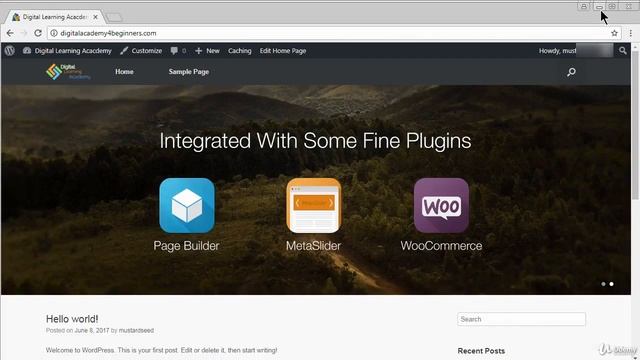Open the WordPress logo admin menu
Image resolution: width=640 pixels, height=360 pixels.
coord(10,51)
